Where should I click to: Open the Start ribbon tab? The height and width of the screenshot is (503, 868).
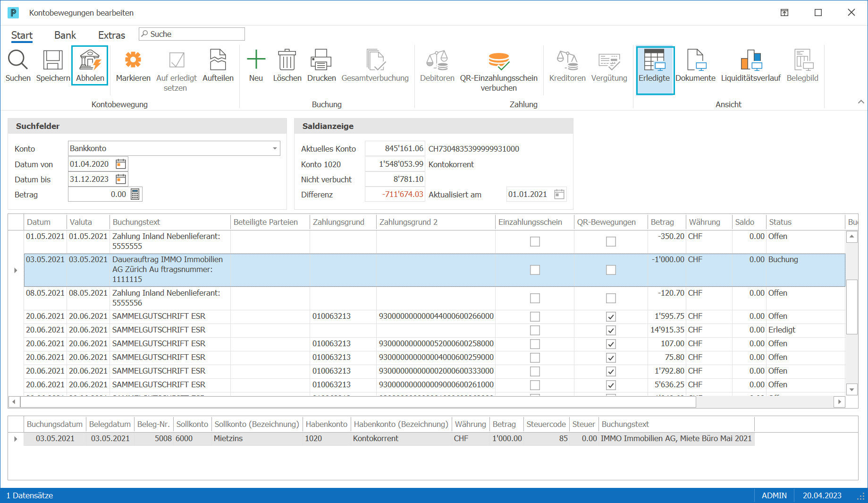click(x=22, y=35)
